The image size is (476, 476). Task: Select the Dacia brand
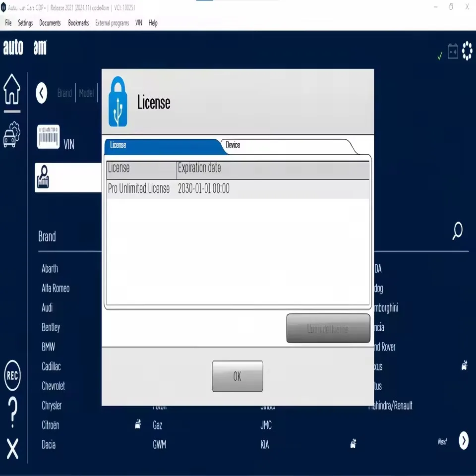[49, 445]
